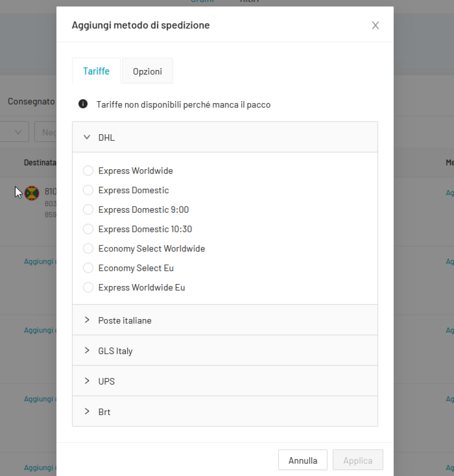Expand the Brt carrier section
This screenshot has height=476, width=454.
pyautogui.click(x=87, y=412)
